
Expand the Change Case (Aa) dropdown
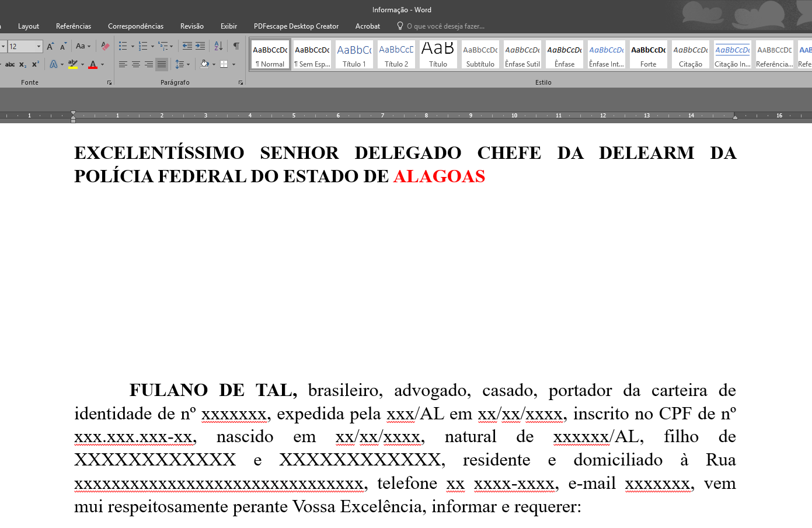coord(83,46)
